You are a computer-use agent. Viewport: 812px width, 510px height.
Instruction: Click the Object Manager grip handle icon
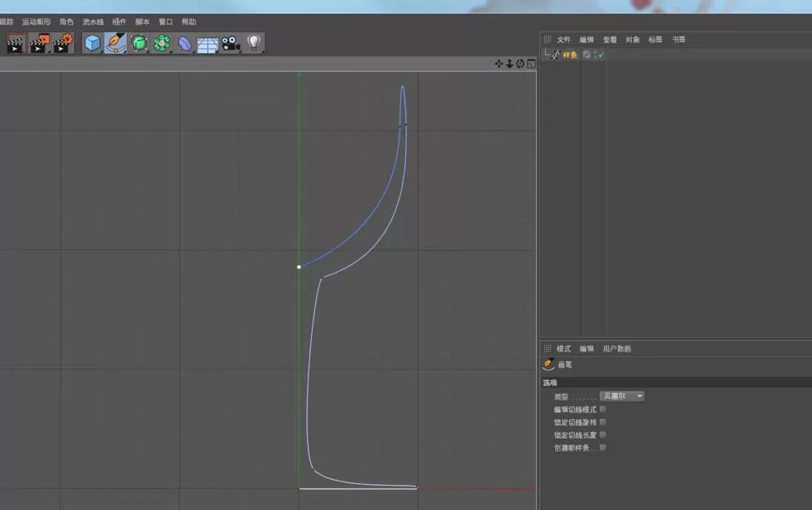pos(547,39)
